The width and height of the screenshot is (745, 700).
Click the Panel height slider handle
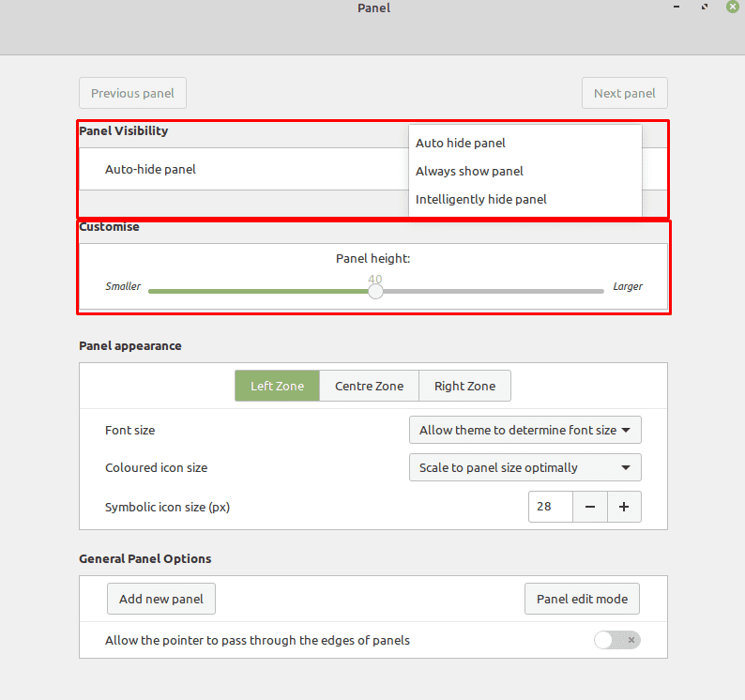pos(375,291)
